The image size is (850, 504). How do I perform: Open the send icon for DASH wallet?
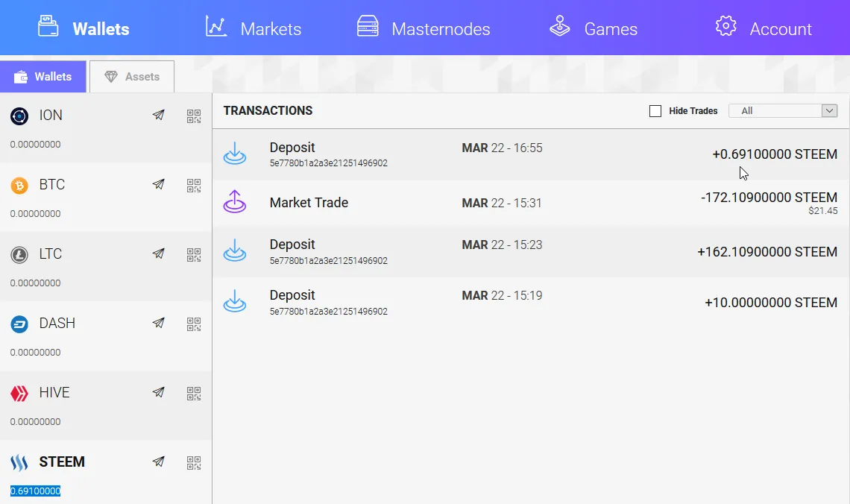tap(158, 323)
